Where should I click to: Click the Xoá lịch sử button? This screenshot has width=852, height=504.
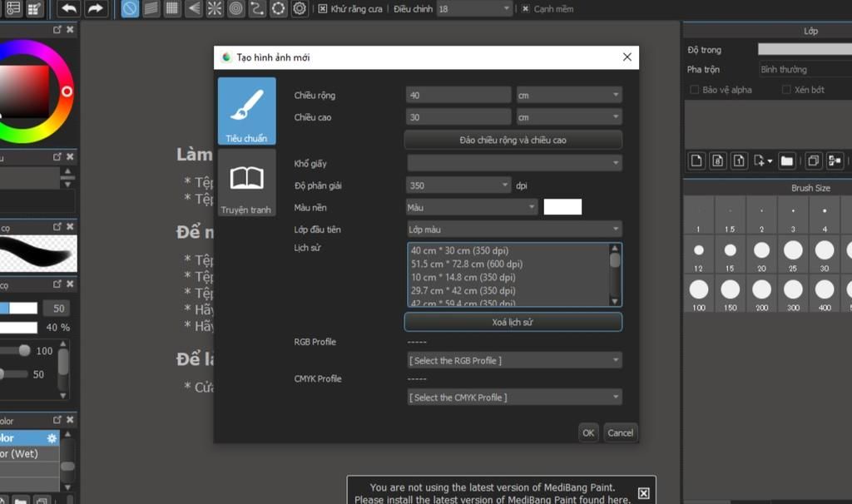click(x=513, y=322)
